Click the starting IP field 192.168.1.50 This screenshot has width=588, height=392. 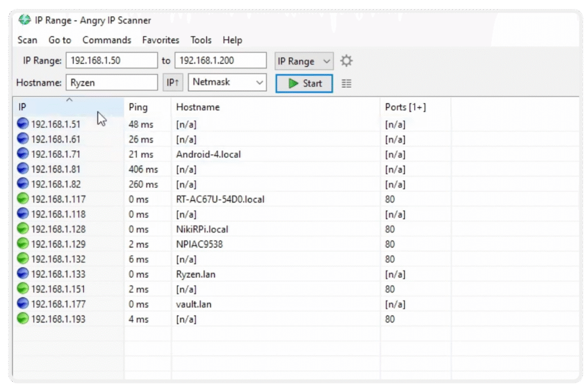point(112,60)
